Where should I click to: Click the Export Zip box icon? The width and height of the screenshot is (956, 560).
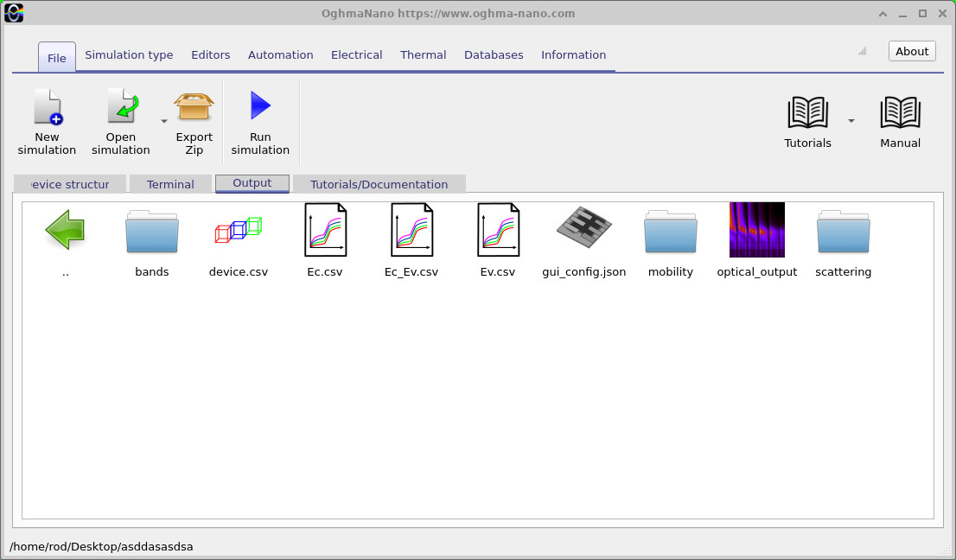(194, 106)
